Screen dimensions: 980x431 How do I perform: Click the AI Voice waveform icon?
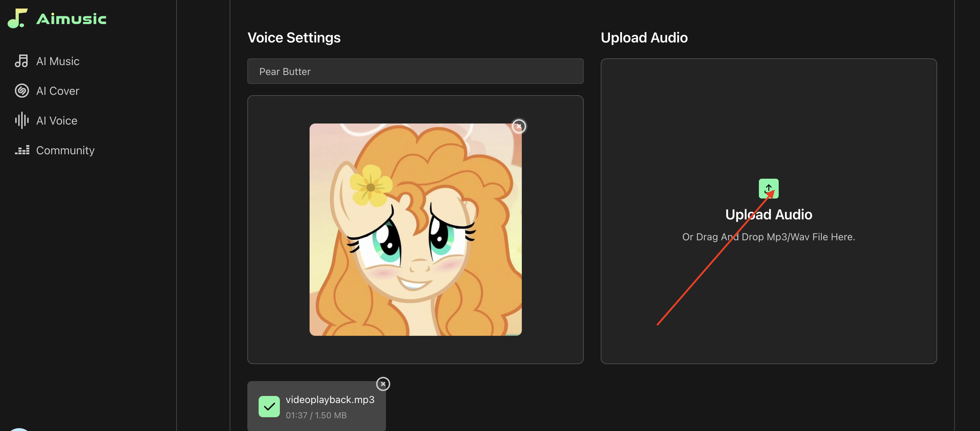click(22, 121)
